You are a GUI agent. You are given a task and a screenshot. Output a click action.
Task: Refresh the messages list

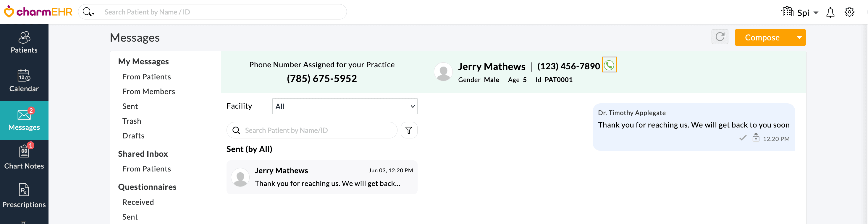(720, 37)
